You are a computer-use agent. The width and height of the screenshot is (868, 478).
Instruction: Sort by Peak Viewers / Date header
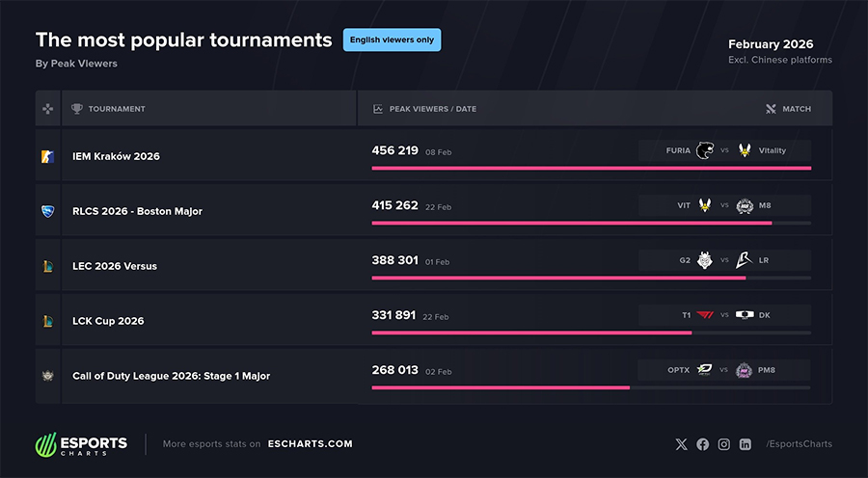(x=432, y=109)
